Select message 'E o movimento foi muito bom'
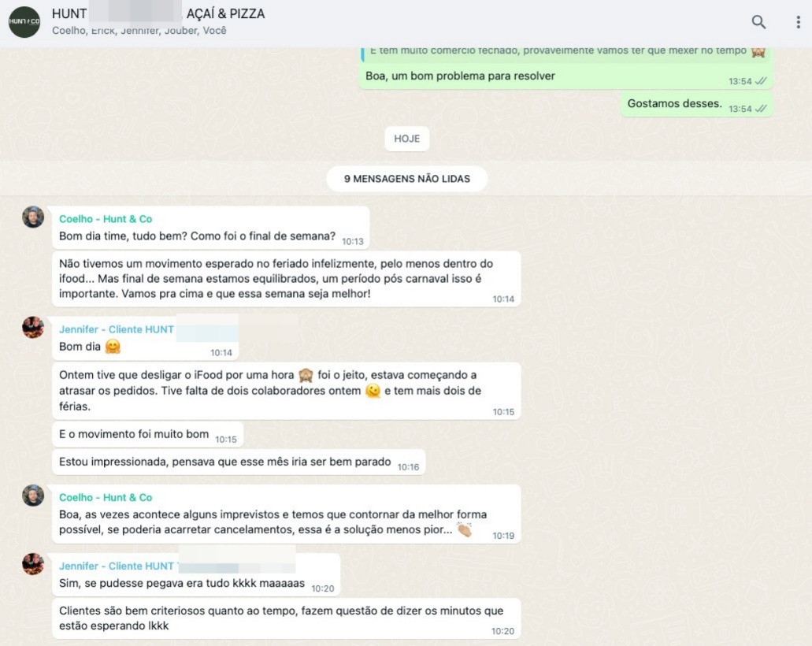Viewport: 812px width, 646px height. point(147,434)
